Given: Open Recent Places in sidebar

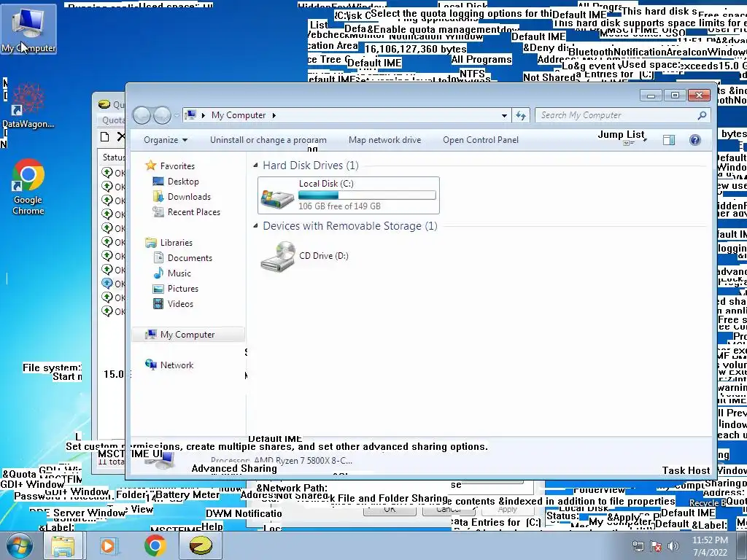Looking at the screenshot, I should point(186,212).
